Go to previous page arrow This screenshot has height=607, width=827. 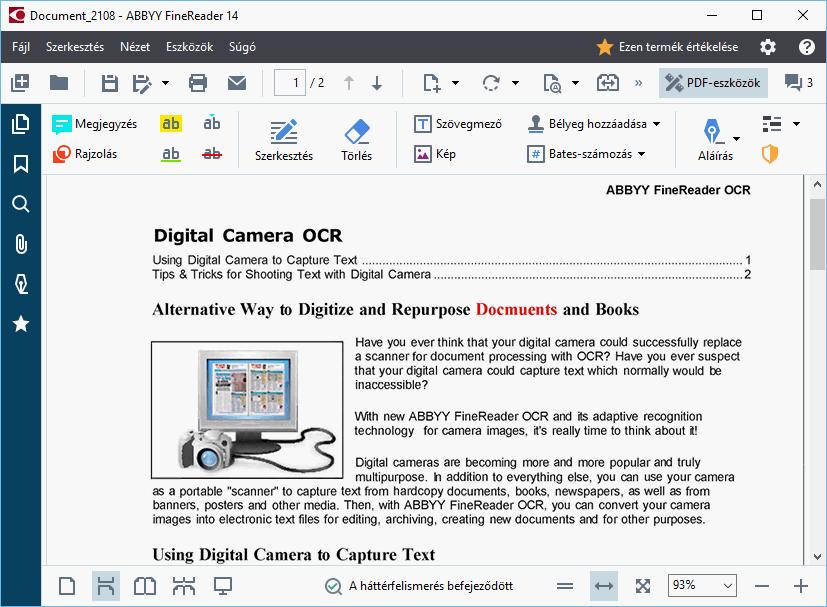[x=349, y=83]
